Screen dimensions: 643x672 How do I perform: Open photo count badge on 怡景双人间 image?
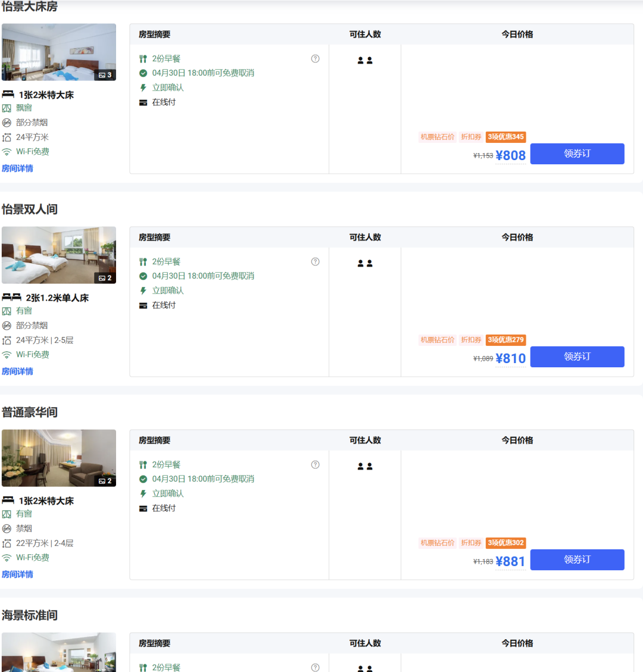coord(105,278)
